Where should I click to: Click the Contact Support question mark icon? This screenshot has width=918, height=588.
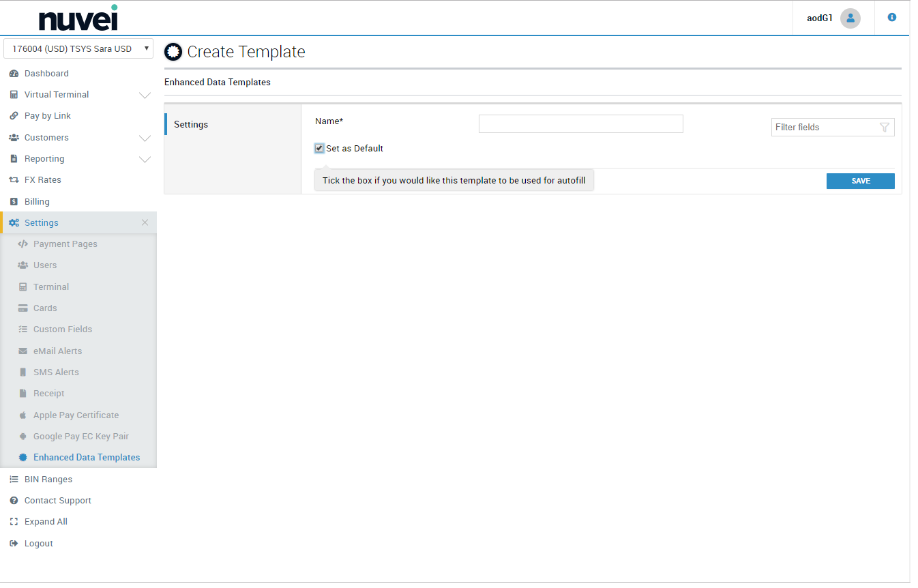14,501
